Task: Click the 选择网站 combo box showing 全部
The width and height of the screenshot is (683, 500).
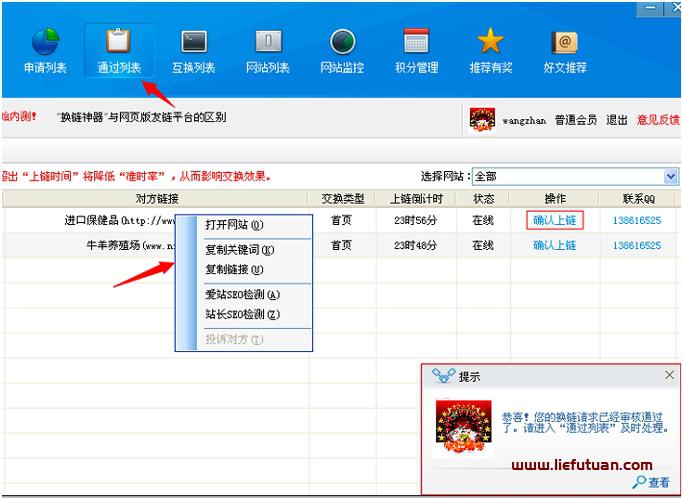Action: 575,176
